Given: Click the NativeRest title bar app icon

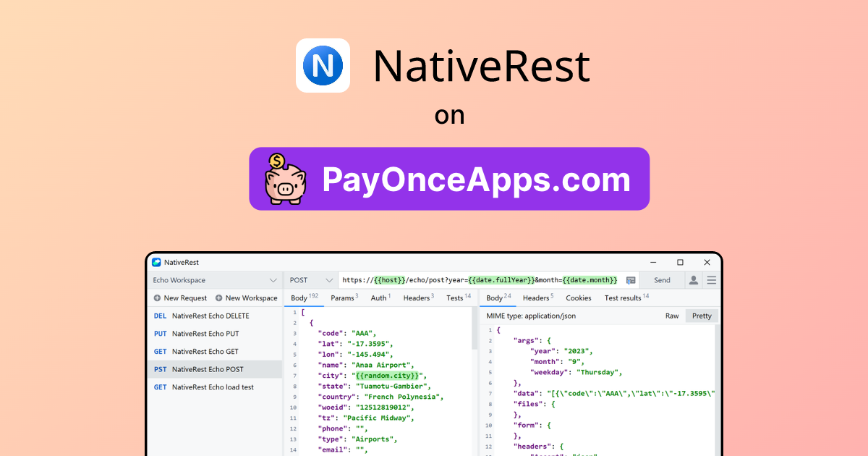Looking at the screenshot, I should pyautogui.click(x=156, y=262).
